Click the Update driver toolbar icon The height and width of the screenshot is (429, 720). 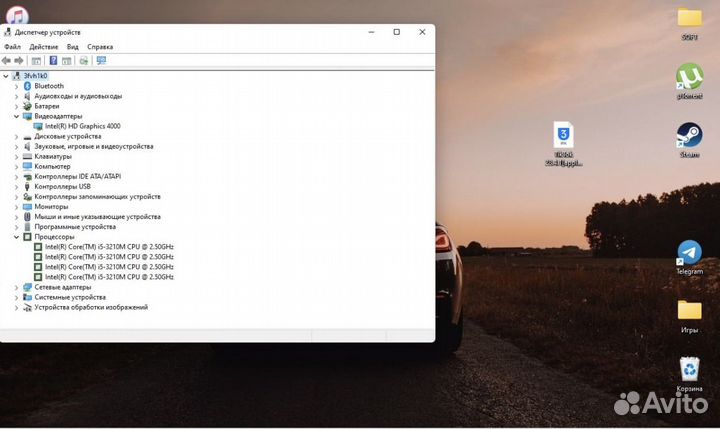click(x=84, y=61)
